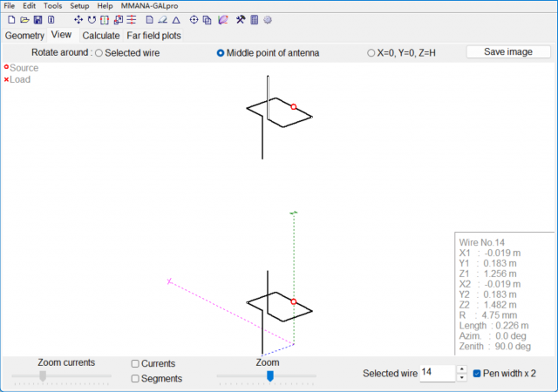The height and width of the screenshot is (392, 558).
Task: Increment the Selected wire number
Action: coord(461,369)
